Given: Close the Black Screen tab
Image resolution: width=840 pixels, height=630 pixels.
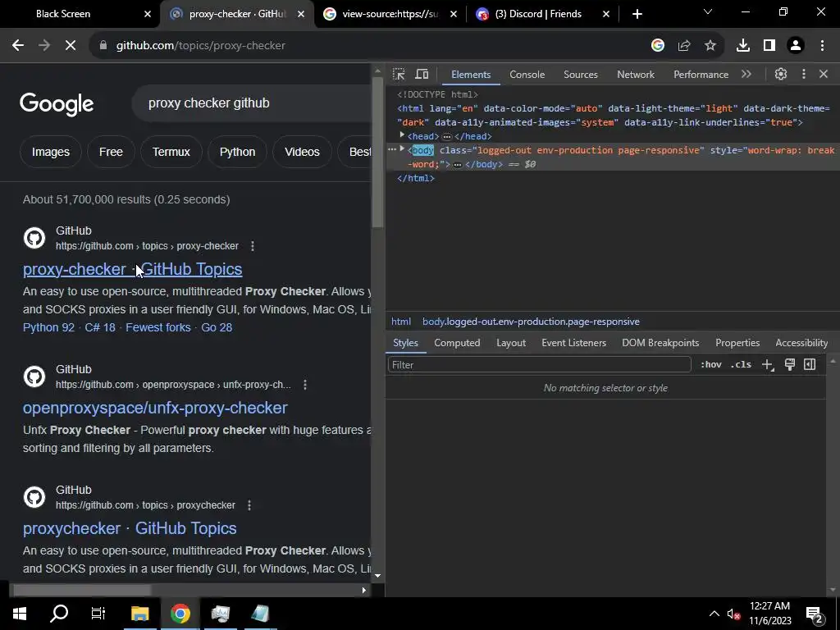Looking at the screenshot, I should coord(148,14).
